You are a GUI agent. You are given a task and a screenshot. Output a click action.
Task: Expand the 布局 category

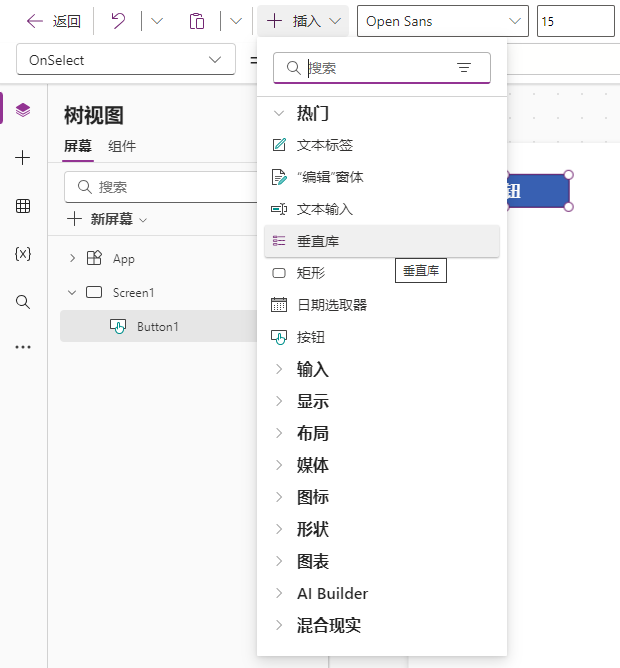[x=279, y=433]
